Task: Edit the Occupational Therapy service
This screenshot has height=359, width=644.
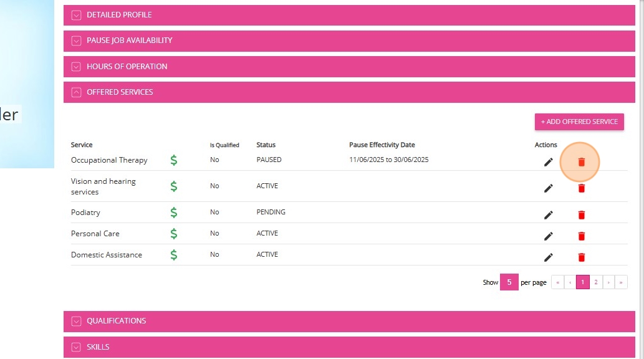Action: (x=548, y=162)
